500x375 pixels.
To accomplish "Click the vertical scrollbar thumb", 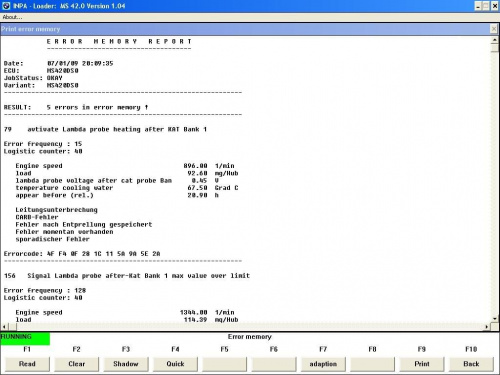I will (495, 48).
